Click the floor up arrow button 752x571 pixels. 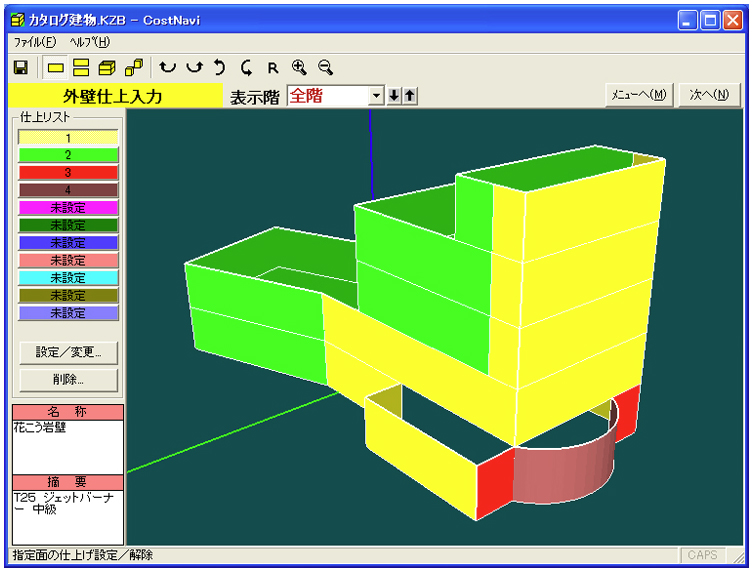(x=410, y=96)
